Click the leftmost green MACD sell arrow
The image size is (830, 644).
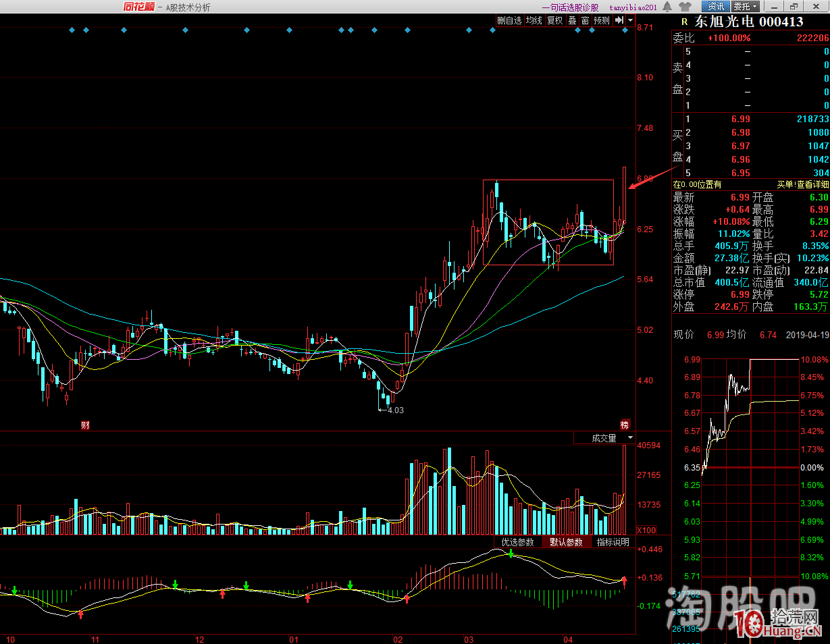14,591
